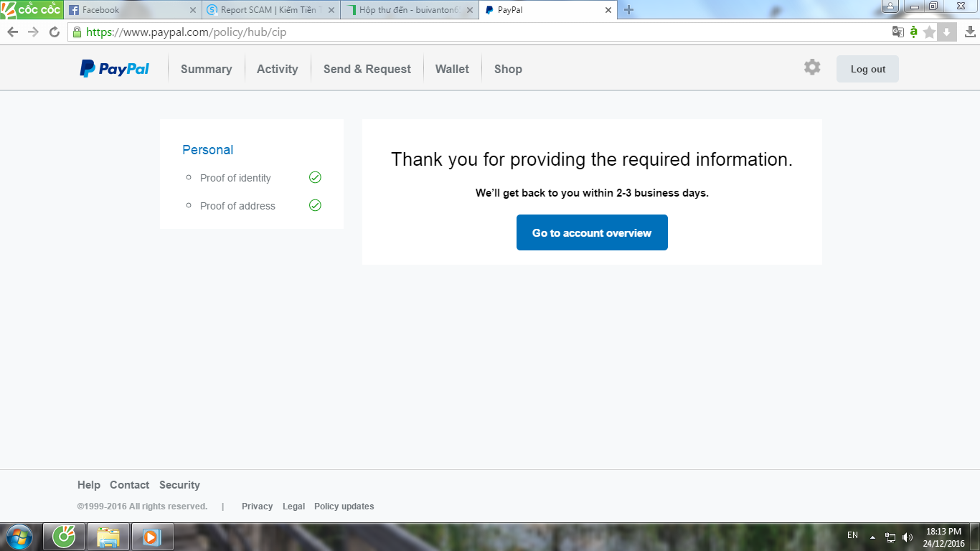Open Cốc Cốc from the taskbar

tap(65, 537)
